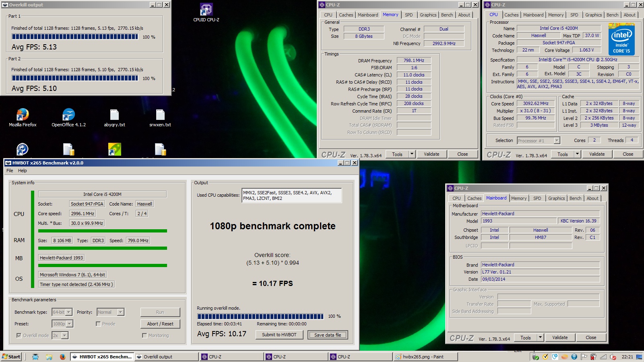The height and width of the screenshot is (362, 644).
Task: Click the Abort / Reset button
Action: (x=160, y=324)
